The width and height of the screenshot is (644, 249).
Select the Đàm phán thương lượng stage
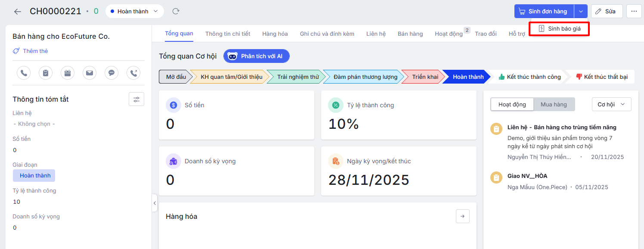point(365,77)
